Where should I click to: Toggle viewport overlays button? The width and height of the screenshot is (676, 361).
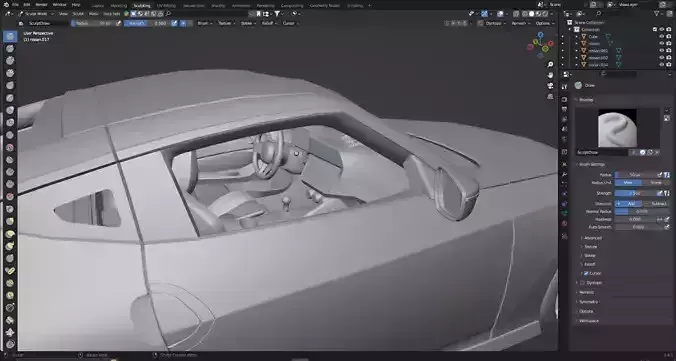(500, 14)
